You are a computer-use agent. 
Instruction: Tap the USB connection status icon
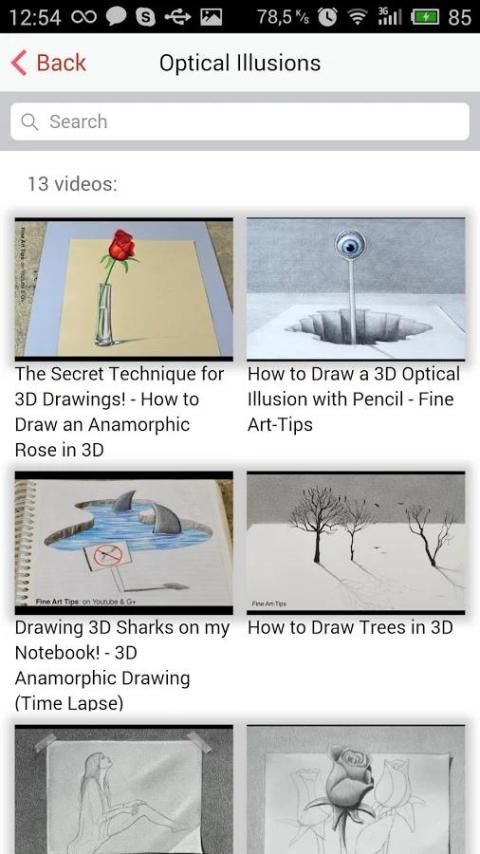pyautogui.click(x=178, y=17)
